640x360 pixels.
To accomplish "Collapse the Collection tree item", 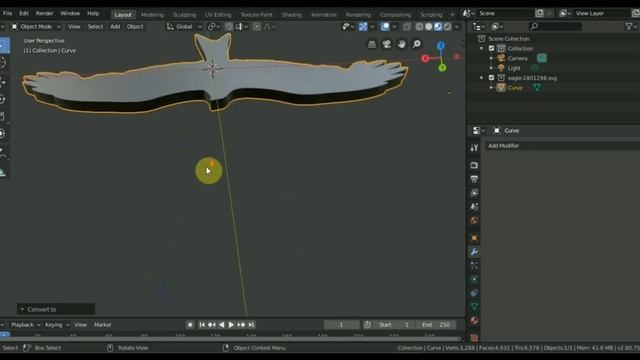I will 482,48.
